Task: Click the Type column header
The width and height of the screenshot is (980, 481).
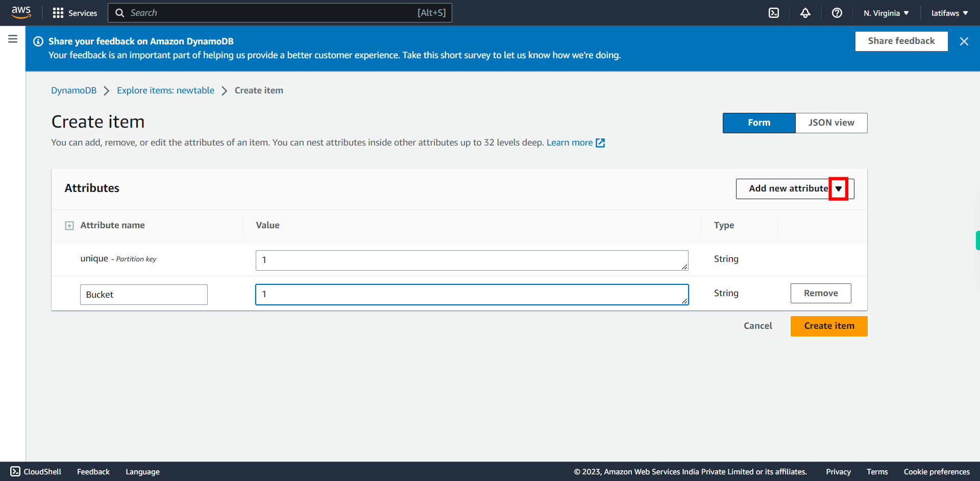Action: click(724, 225)
